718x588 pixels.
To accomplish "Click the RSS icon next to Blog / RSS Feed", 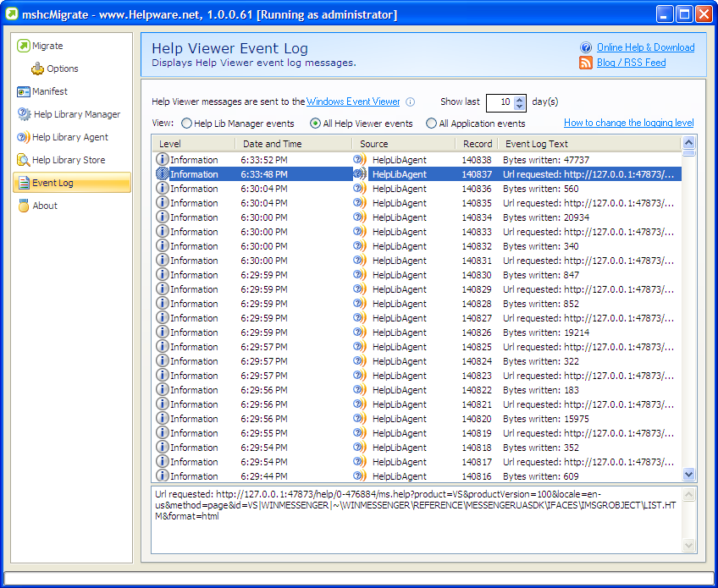I will (x=585, y=61).
